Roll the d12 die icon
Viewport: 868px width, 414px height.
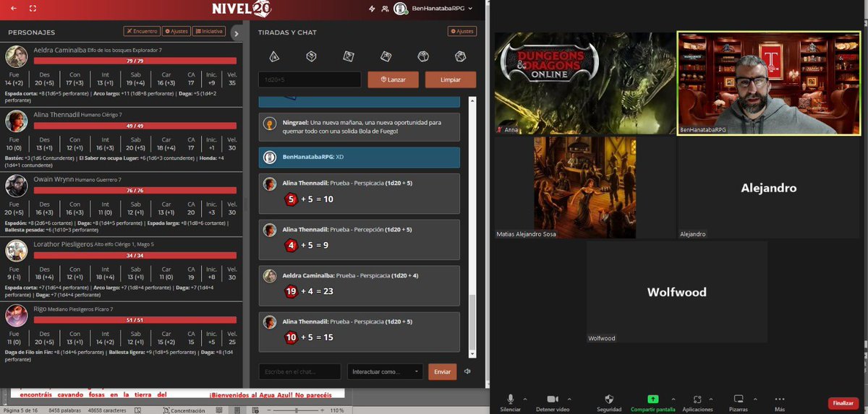(423, 56)
